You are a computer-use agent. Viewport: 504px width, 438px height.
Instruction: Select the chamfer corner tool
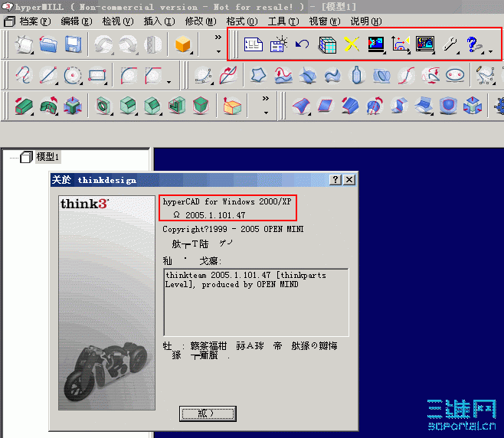(x=153, y=75)
